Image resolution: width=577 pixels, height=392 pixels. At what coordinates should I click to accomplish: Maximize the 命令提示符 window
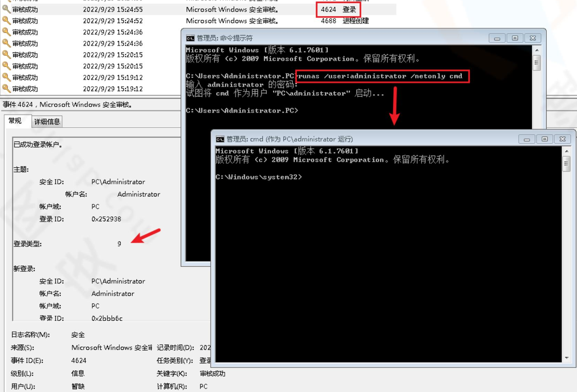[x=515, y=38]
